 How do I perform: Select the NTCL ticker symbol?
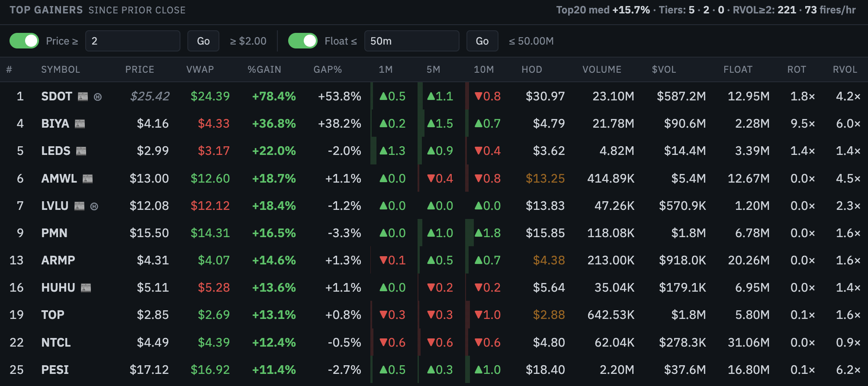(x=56, y=342)
